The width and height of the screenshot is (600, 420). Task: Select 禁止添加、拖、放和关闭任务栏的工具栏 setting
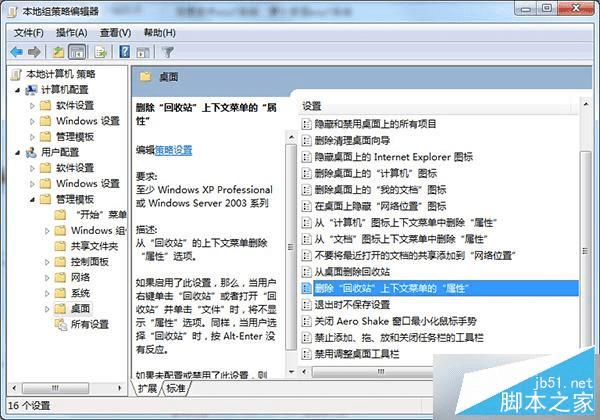point(399,338)
